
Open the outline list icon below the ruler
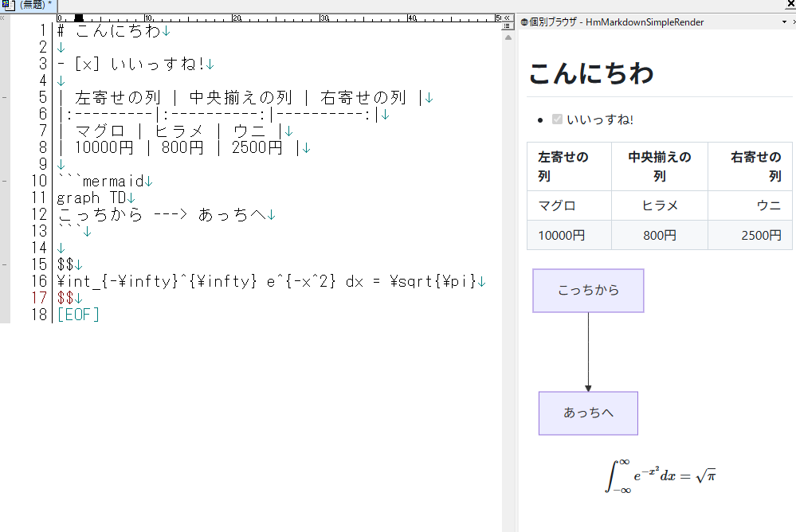pos(507,26)
